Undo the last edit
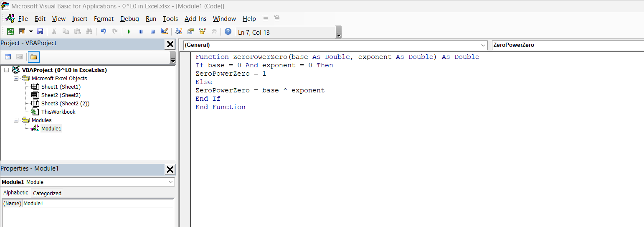 tap(103, 32)
